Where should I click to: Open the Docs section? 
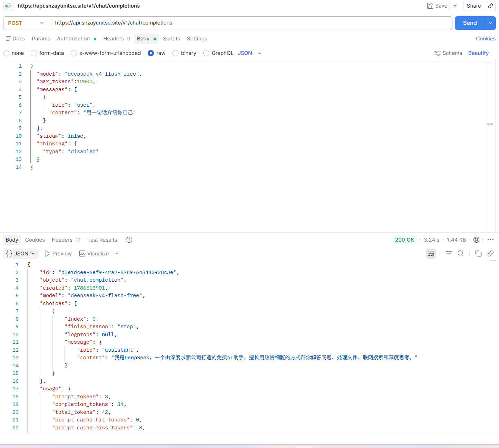(x=16, y=39)
